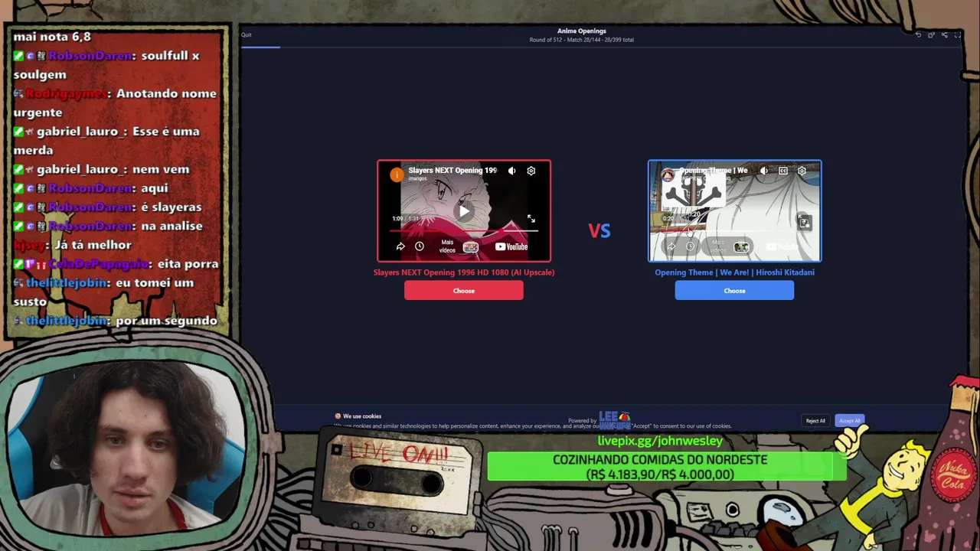This screenshot has width=980, height=551.
Task: Click the livepix.gg/johnwesley link text
Action: pyautogui.click(x=660, y=441)
